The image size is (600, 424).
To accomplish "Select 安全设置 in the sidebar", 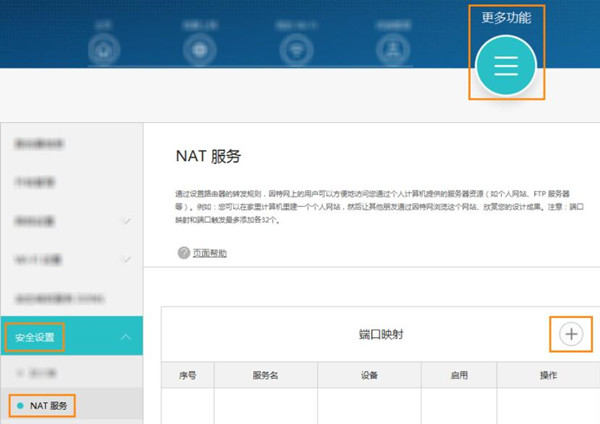I will click(37, 337).
